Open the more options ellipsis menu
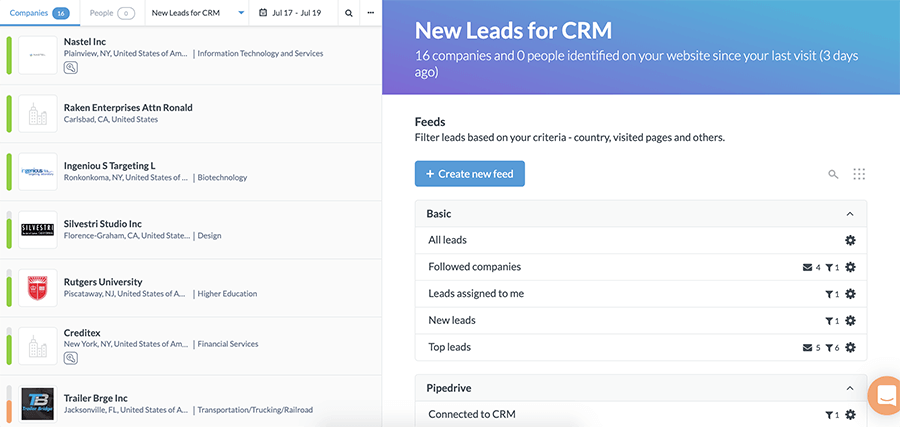This screenshot has width=900, height=427. pos(370,13)
